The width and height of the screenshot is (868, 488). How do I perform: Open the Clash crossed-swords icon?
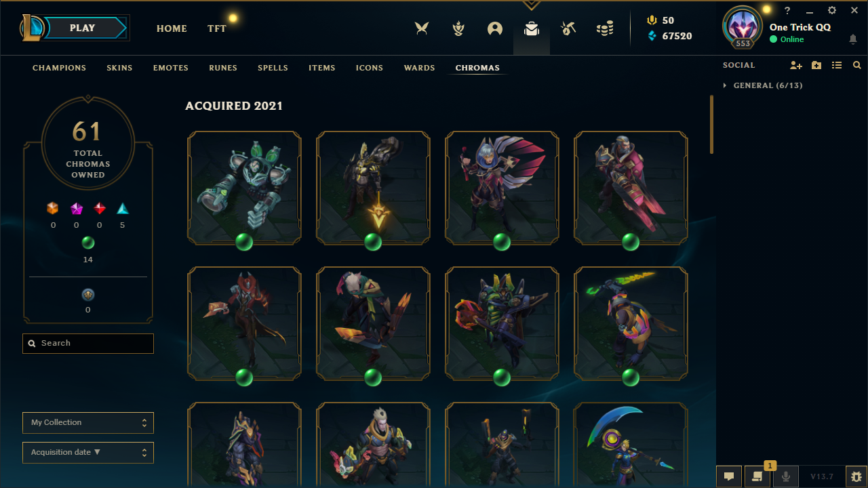coord(422,28)
